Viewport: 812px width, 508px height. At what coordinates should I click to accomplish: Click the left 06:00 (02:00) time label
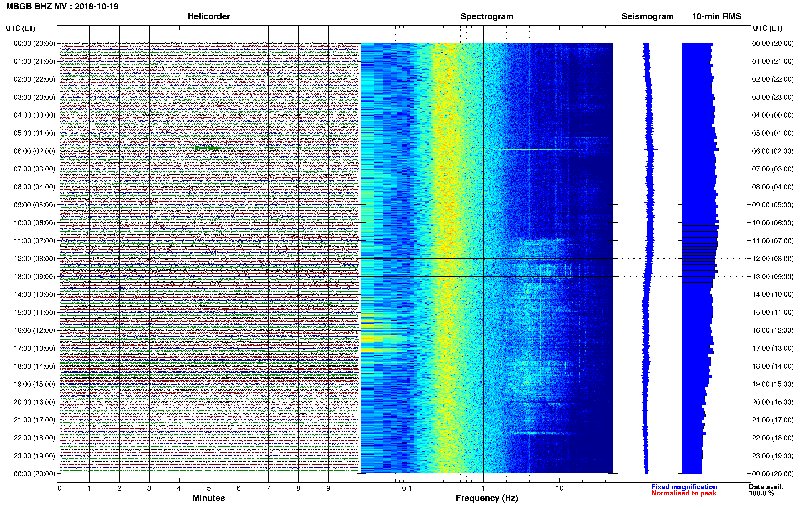(x=34, y=151)
